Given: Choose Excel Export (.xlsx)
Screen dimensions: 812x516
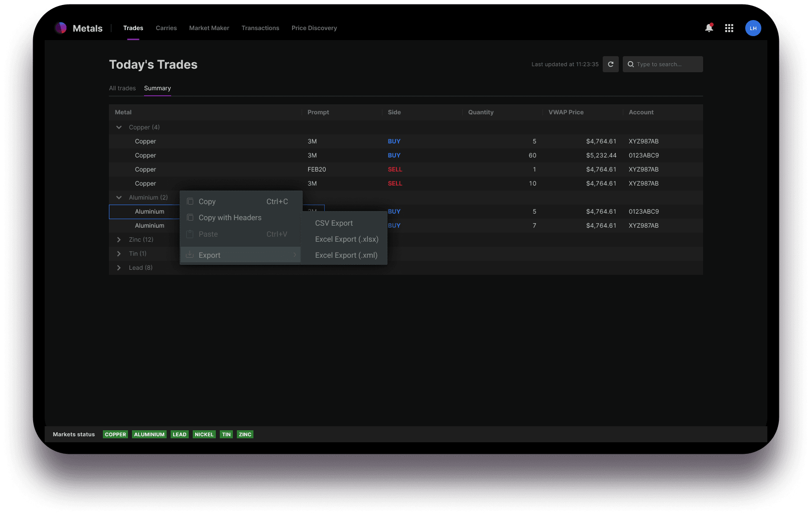Looking at the screenshot, I should [344, 239].
